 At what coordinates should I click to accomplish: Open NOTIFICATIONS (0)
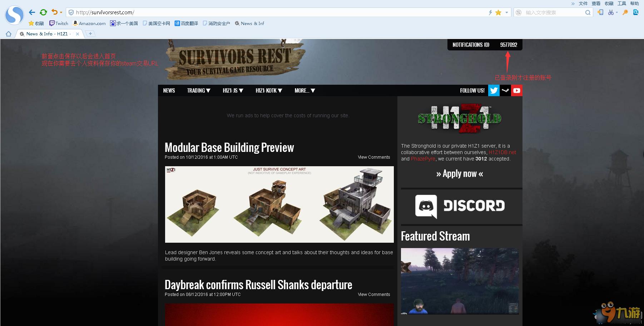pos(471,45)
